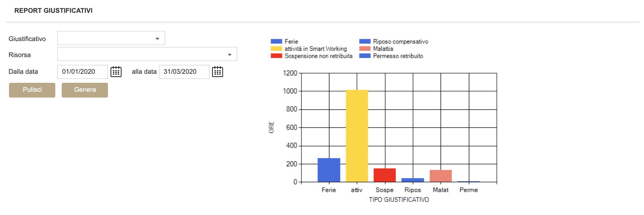Open the 'Dalla data' calendar picker icon
This screenshot has width=644, height=215.
(116, 72)
